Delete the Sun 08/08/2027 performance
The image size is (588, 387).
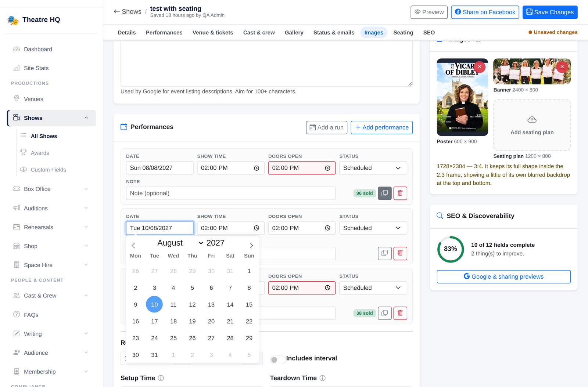coord(400,193)
